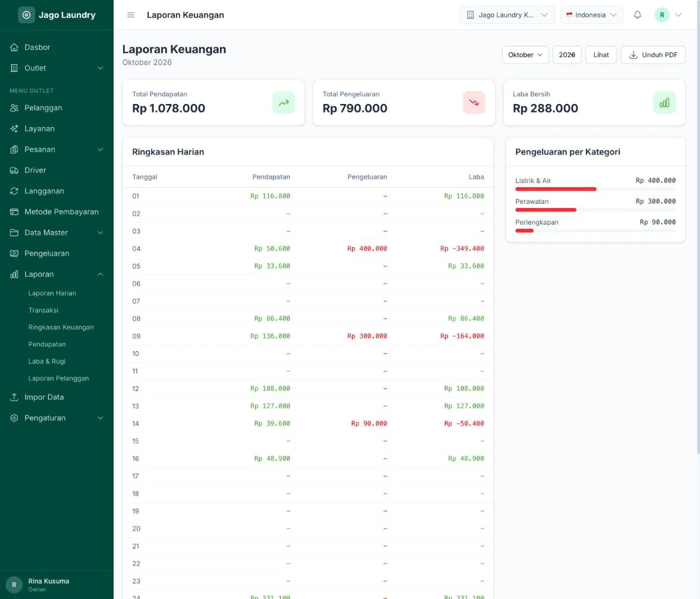Open the notifications bell
700x599 pixels.
pos(638,15)
